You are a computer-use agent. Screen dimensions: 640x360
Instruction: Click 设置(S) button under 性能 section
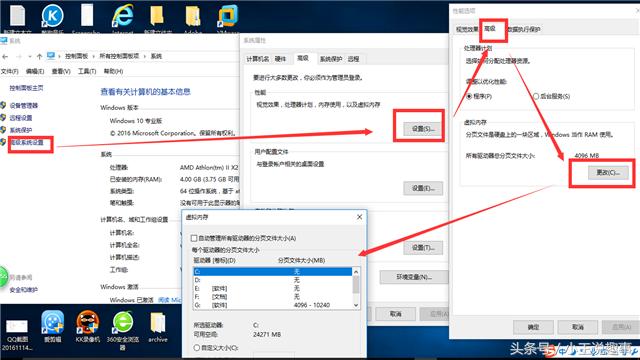click(423, 129)
